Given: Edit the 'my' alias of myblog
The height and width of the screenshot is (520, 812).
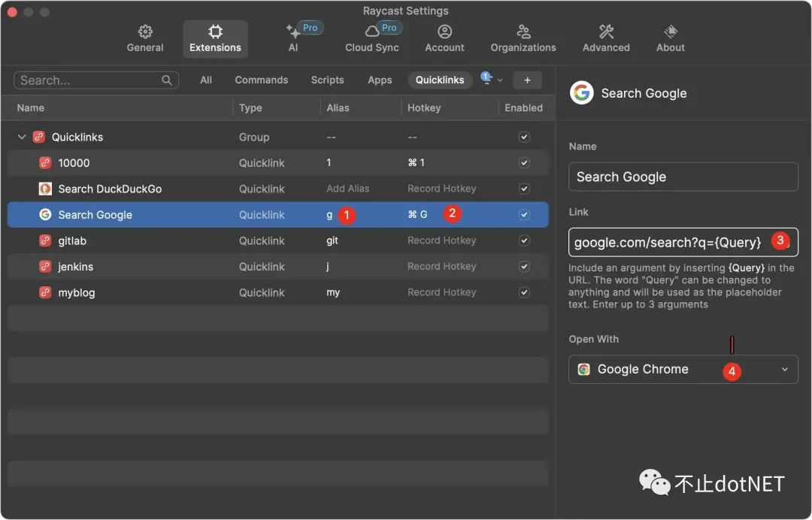Looking at the screenshot, I should point(333,293).
